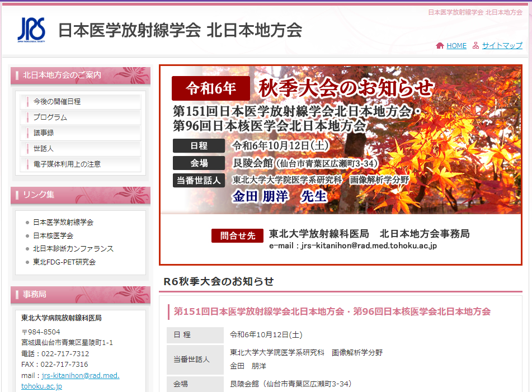Click the R6秋季大会のお知らせ heading

click(x=219, y=281)
